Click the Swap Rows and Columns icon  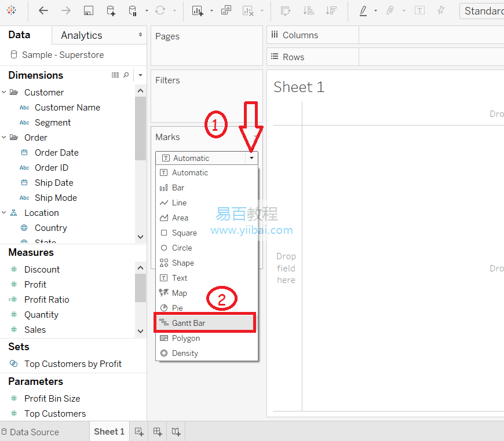point(286,10)
